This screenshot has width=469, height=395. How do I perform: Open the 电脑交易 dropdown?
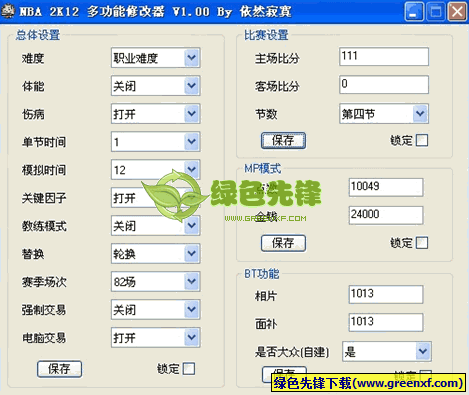tap(192, 338)
